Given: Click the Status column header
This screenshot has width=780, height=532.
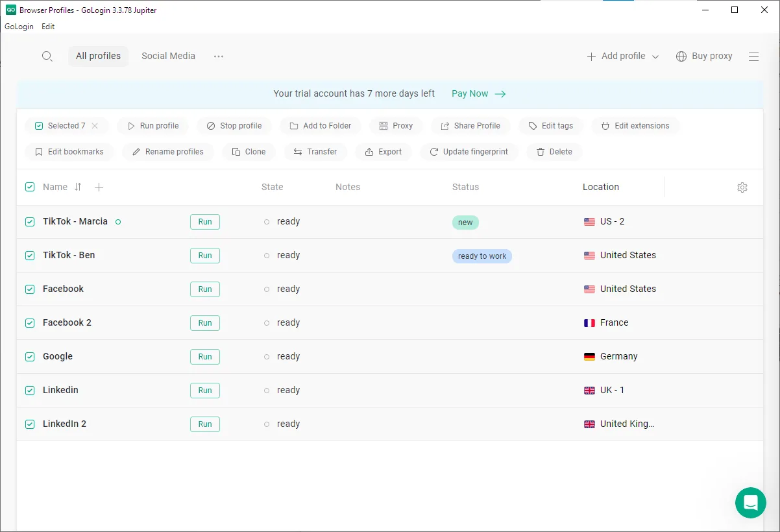Looking at the screenshot, I should coord(465,187).
